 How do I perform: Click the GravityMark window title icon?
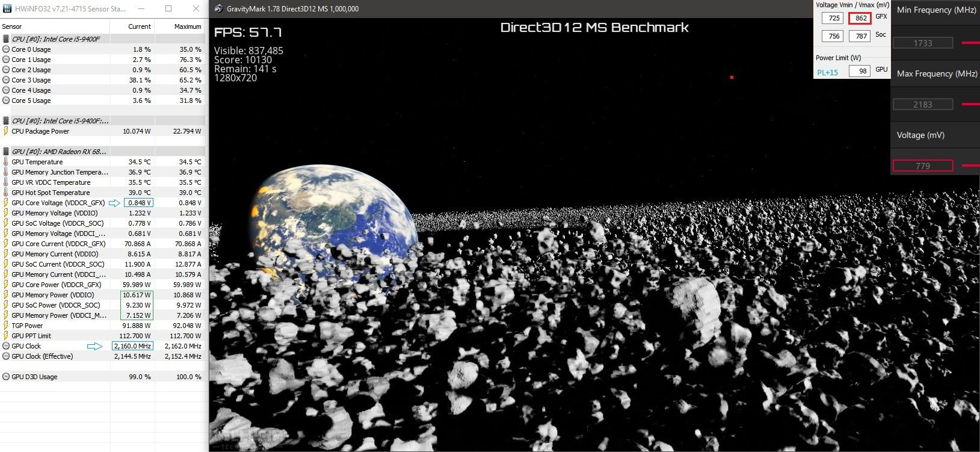[x=220, y=8]
